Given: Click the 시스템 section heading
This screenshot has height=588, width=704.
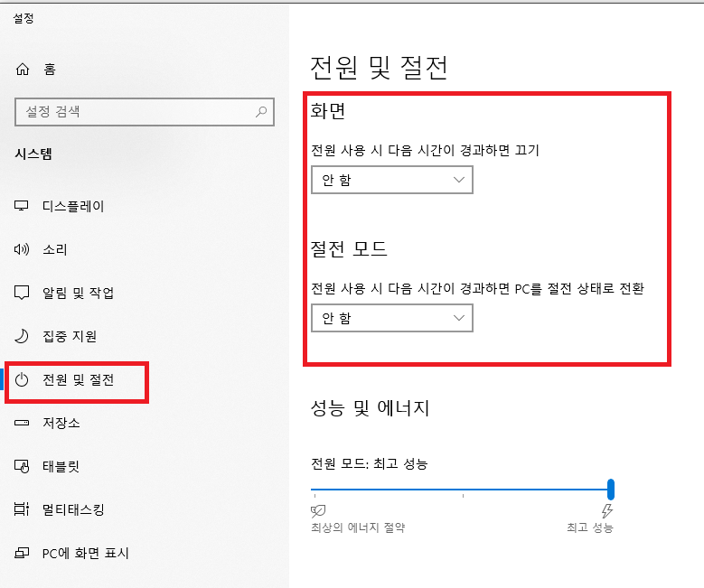Looking at the screenshot, I should tap(33, 154).
